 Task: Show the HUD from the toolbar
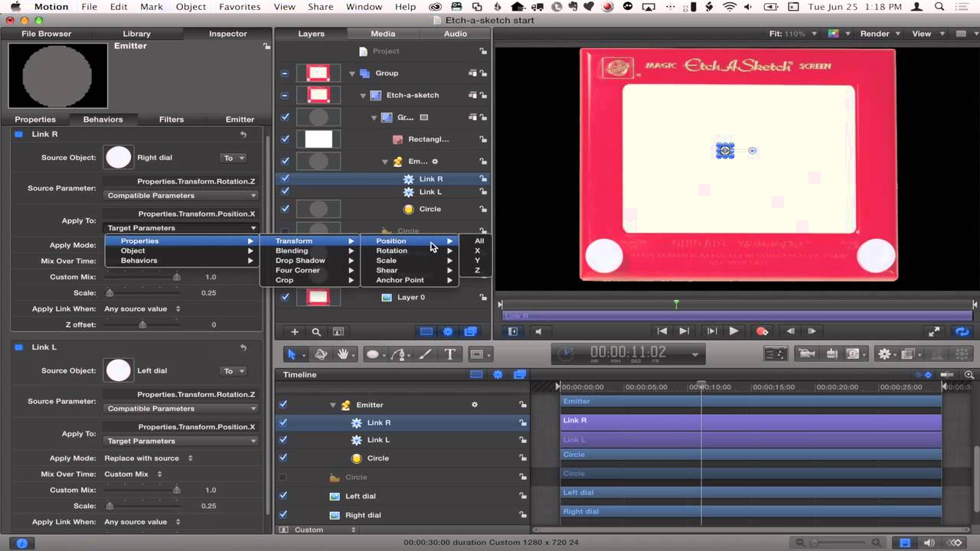coord(775,354)
